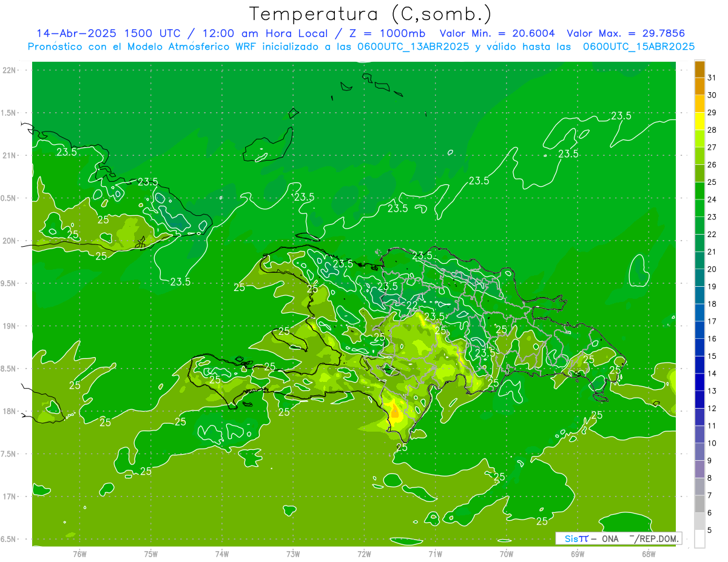Click the "71W" longitude axis label
728x562 pixels.
tap(435, 554)
